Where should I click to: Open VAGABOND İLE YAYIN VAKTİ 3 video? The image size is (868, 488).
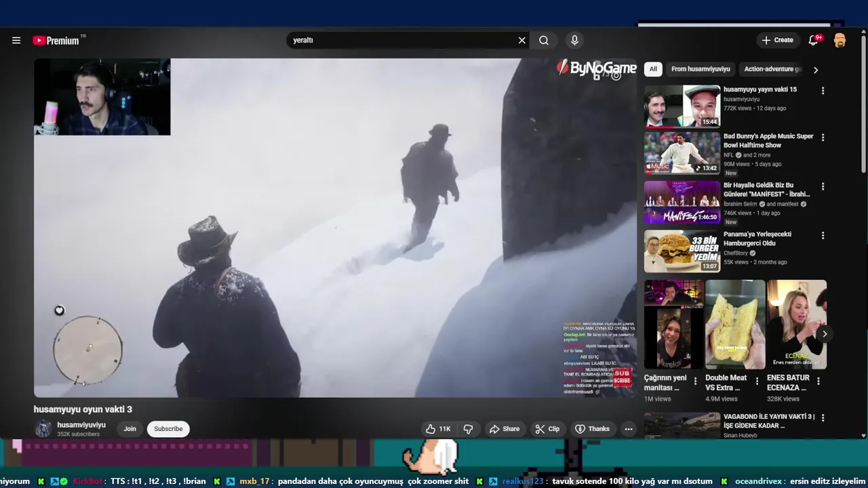point(769,421)
